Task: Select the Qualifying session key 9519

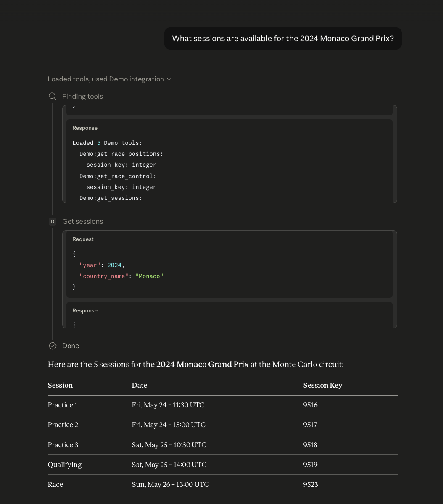Action: (310, 465)
